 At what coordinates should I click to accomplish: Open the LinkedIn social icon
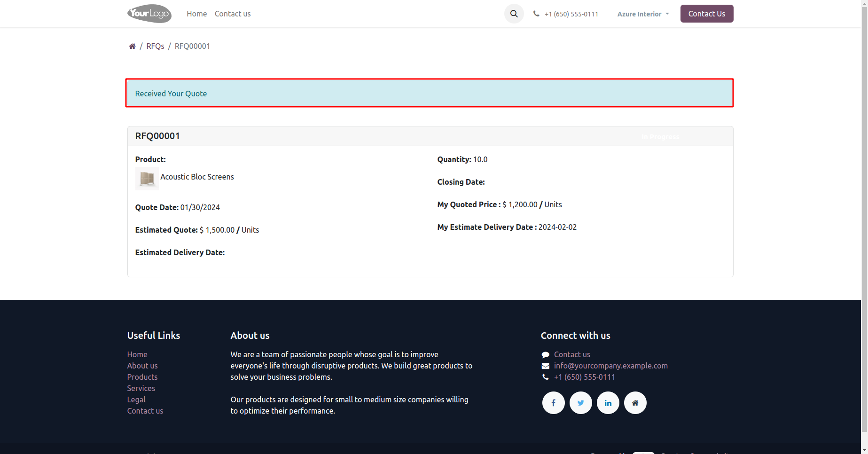tap(608, 403)
